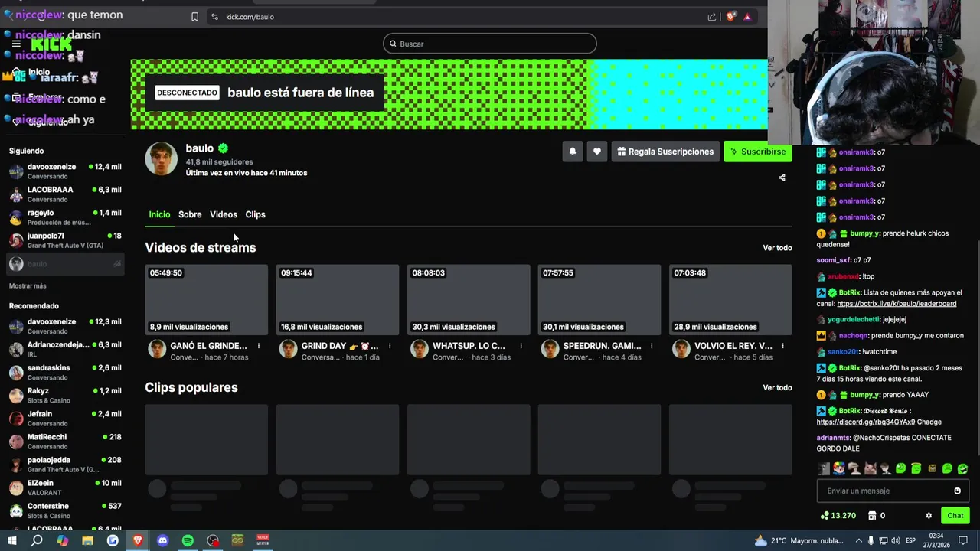Click the bookmark icon in the address bar
This screenshot has width=980, height=551.
194,17
